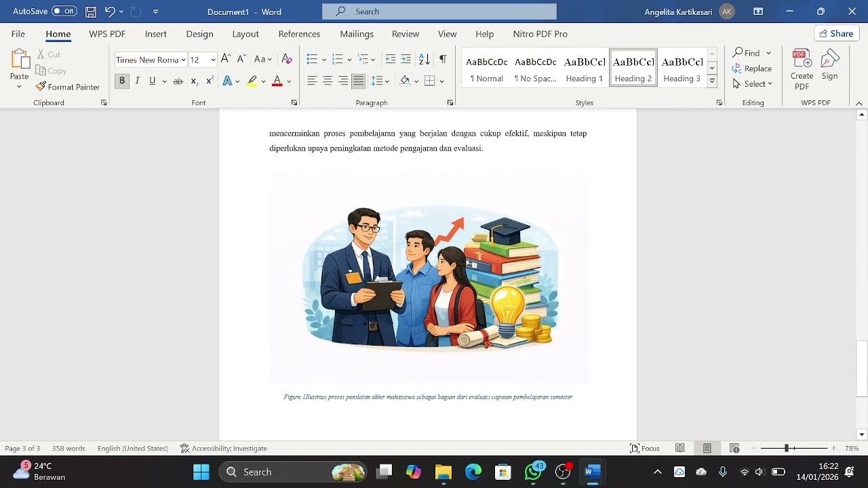
Task: Open Text Effects and Typography
Action: (227, 81)
